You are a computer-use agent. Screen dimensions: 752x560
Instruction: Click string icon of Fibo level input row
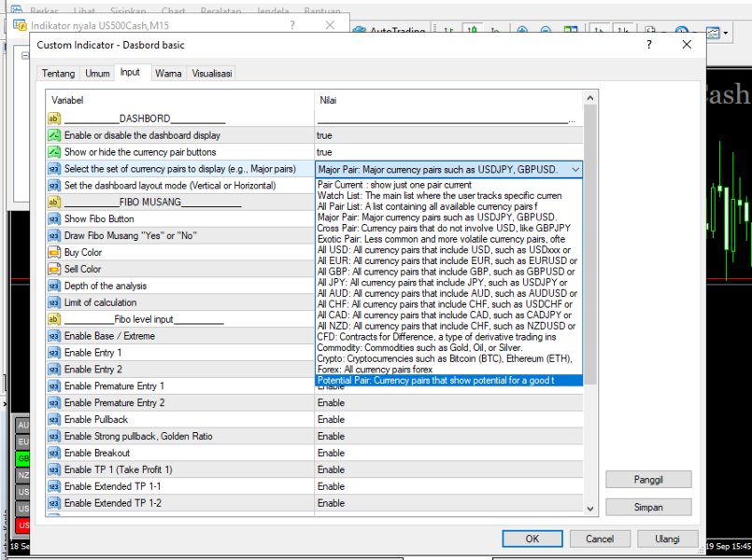[54, 319]
